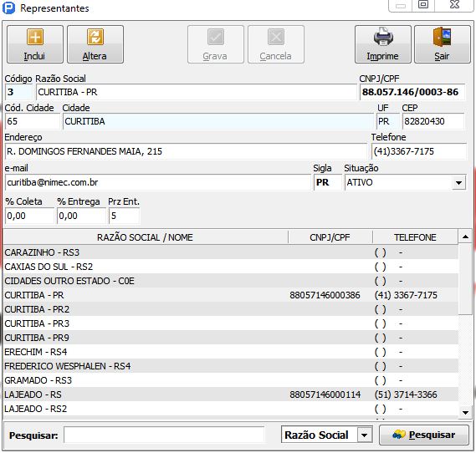Select row GRAMADO - RS3
This screenshot has width=476, height=453.
[x=230, y=380]
